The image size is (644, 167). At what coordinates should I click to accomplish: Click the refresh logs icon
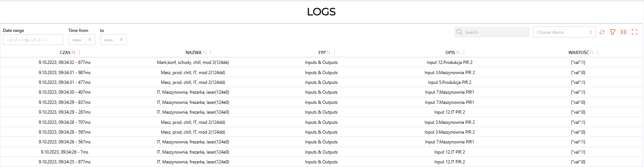click(602, 32)
